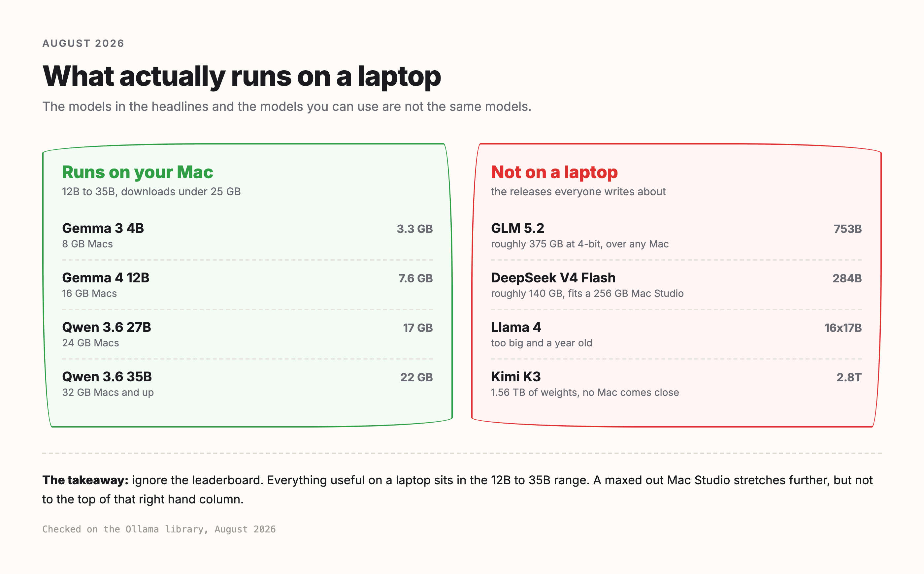Screen dimensions: 924x574
Task: Select the "32 GB Macs and up" note
Action: click(108, 393)
